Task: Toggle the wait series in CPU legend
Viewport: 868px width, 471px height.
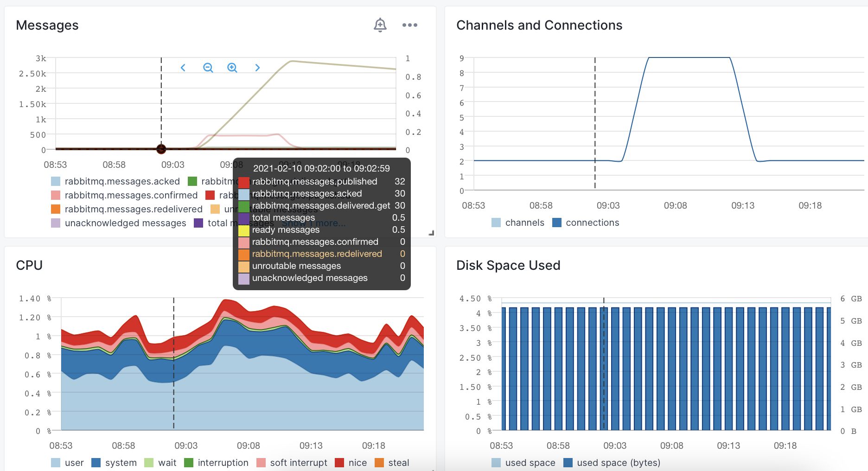Action: (x=160, y=463)
